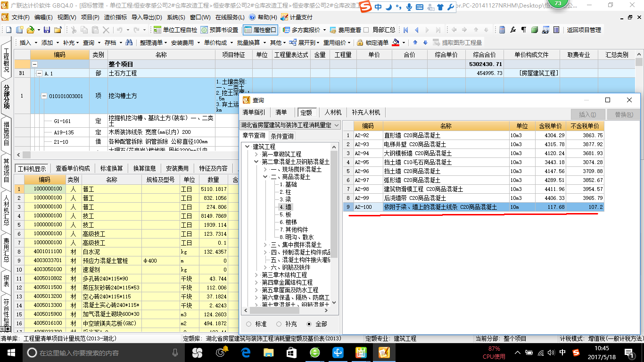Switch to 查看单价构成 tab
This screenshot has width=644, height=362.
pos(73,168)
